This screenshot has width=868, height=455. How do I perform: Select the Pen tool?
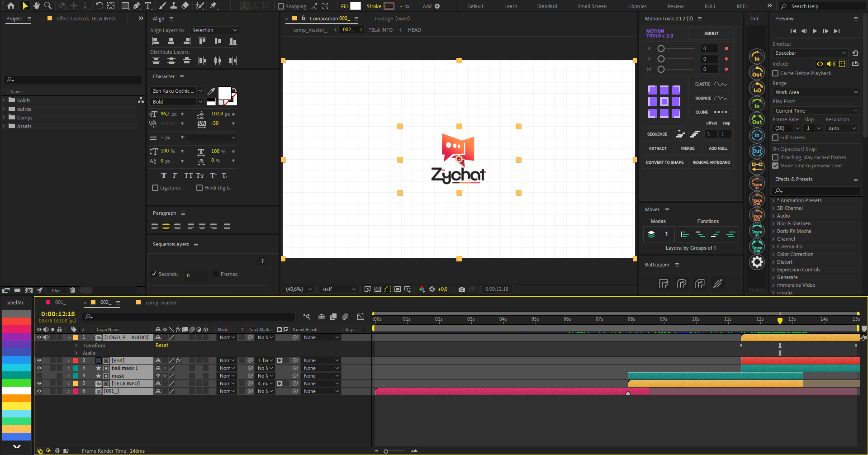(137, 6)
